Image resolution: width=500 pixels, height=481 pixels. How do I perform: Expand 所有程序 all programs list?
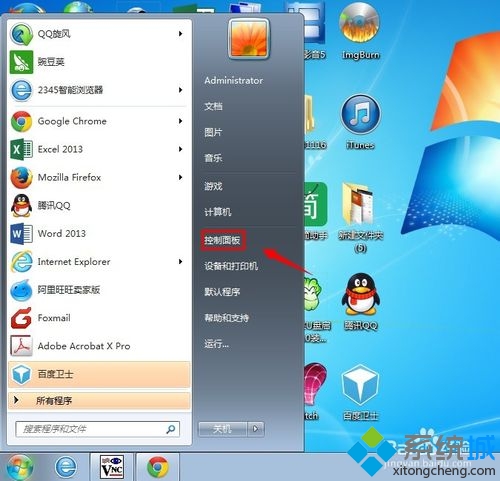tap(99, 401)
